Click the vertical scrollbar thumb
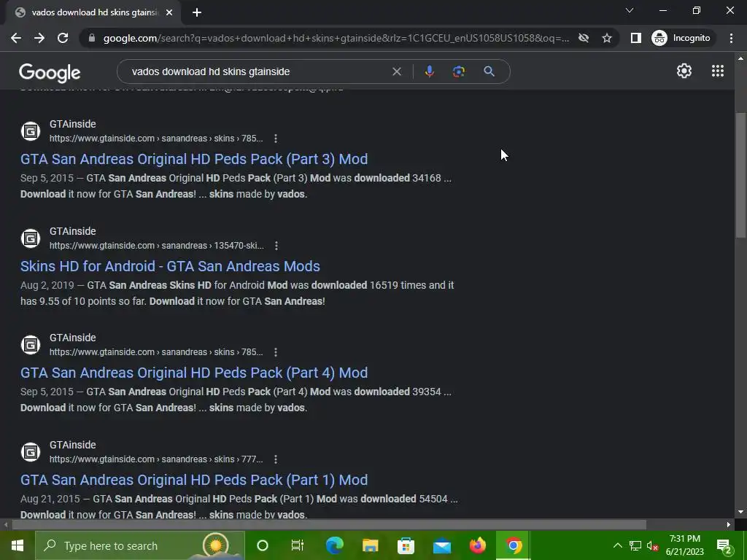The width and height of the screenshot is (747, 560). (x=740, y=175)
